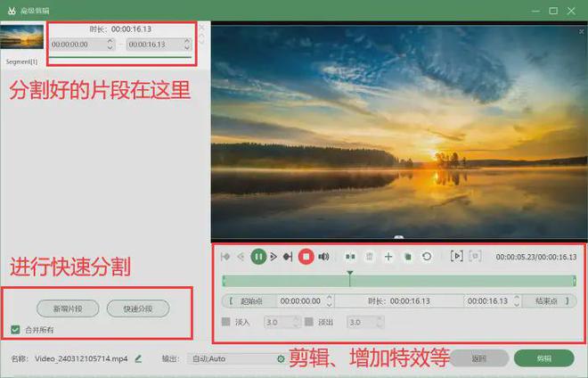Pause playback with the green pause button
This screenshot has height=378, width=588.
coord(258,257)
